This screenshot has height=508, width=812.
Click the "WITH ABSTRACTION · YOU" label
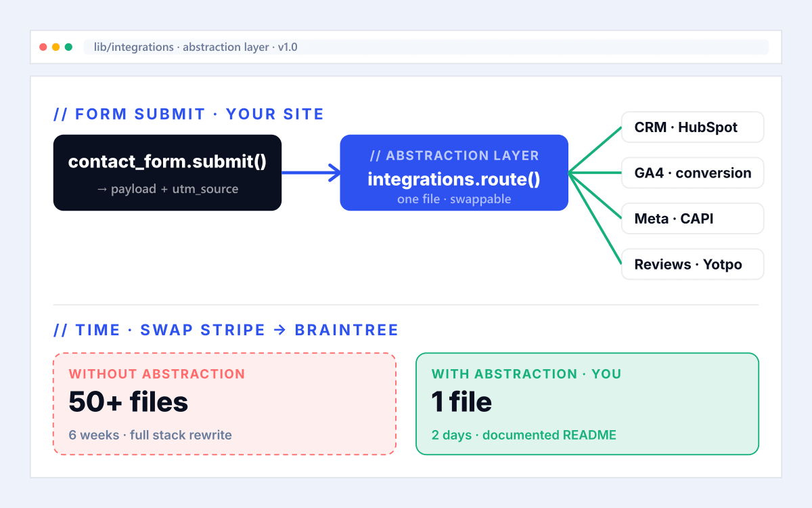click(526, 374)
